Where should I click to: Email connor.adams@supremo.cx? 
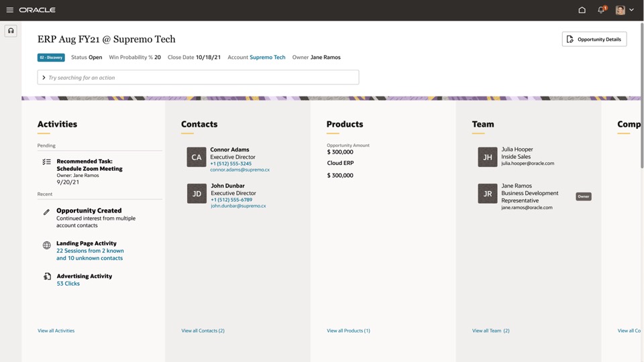coord(240,170)
